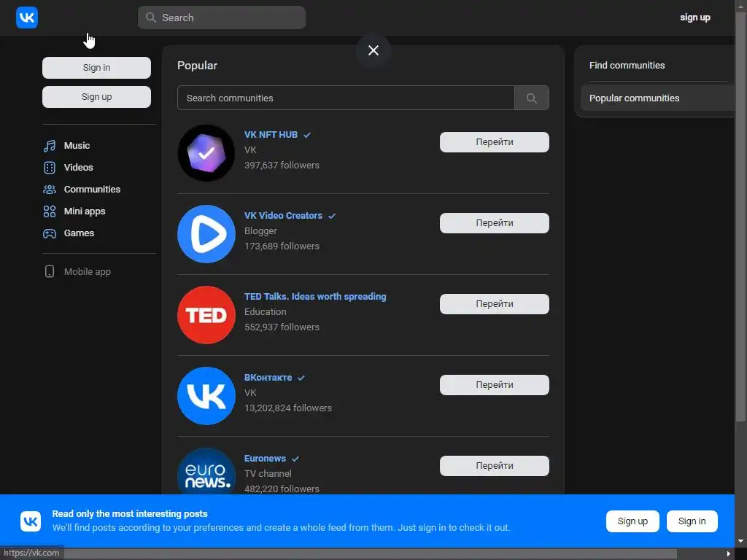Click Перейти for VK Video Creators
The height and width of the screenshot is (560, 747).
tap(495, 223)
